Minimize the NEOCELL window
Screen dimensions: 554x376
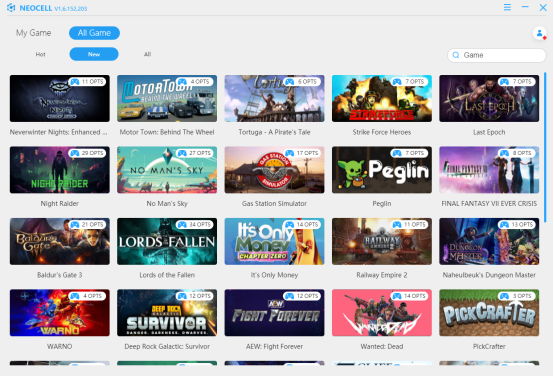click(525, 7)
